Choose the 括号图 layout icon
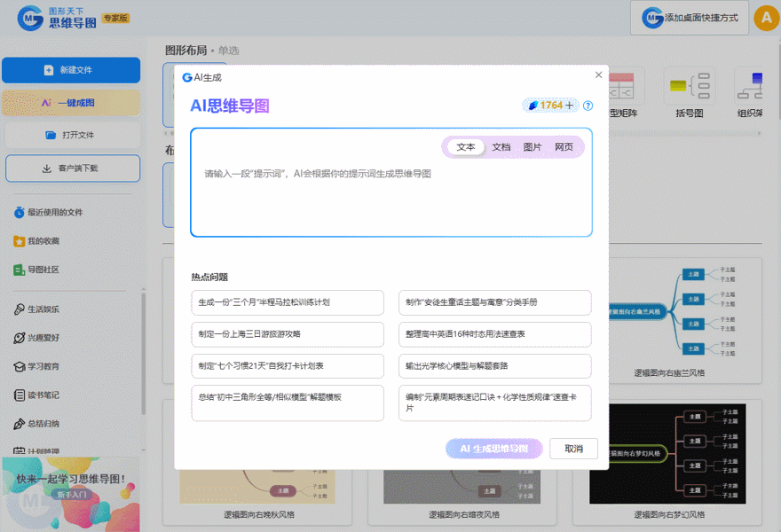 pos(690,86)
